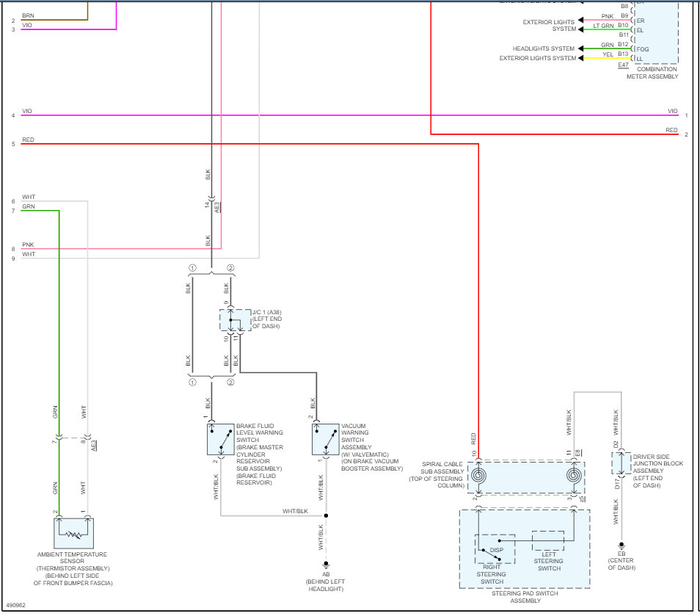The image size is (700, 616).
Task: Click the LT GRN wire color label
Action: tap(603, 26)
